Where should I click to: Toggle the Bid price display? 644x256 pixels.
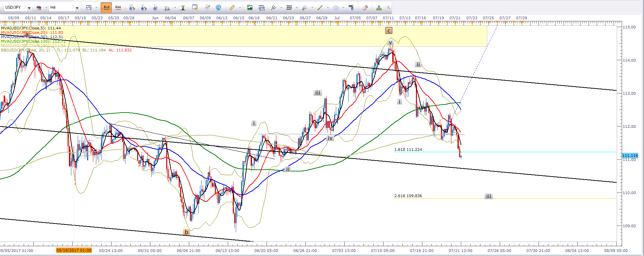[x=106, y=7]
